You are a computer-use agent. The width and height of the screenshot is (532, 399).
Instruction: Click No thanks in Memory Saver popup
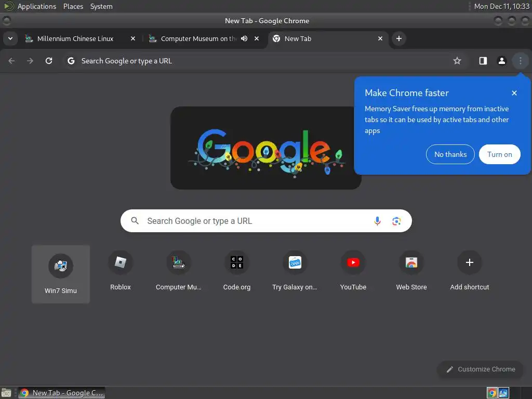tap(450, 154)
